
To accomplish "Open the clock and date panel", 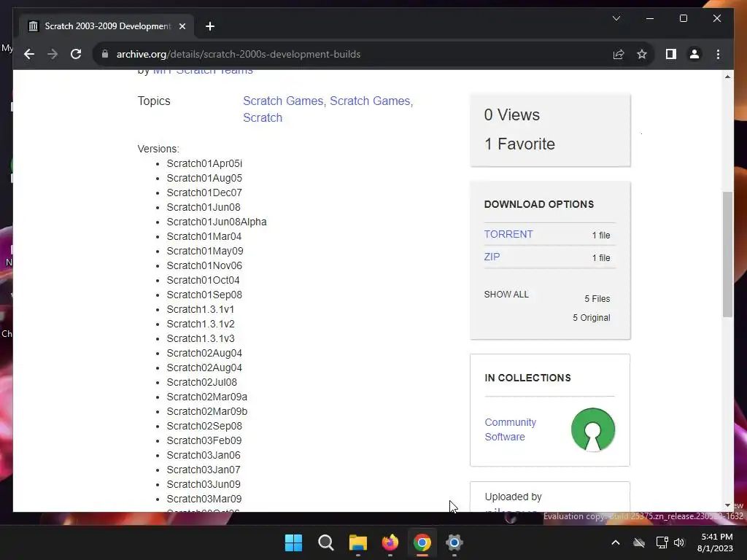I will [716, 542].
